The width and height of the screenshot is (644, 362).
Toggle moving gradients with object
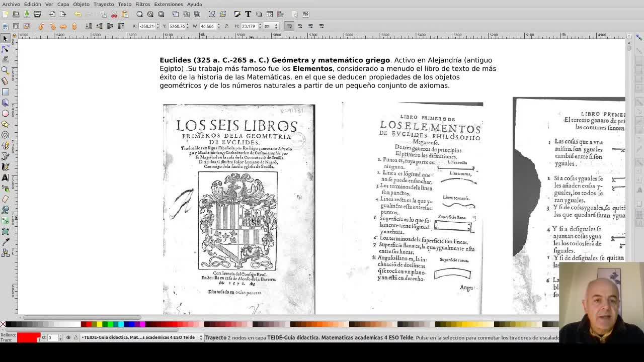[x=310, y=26]
